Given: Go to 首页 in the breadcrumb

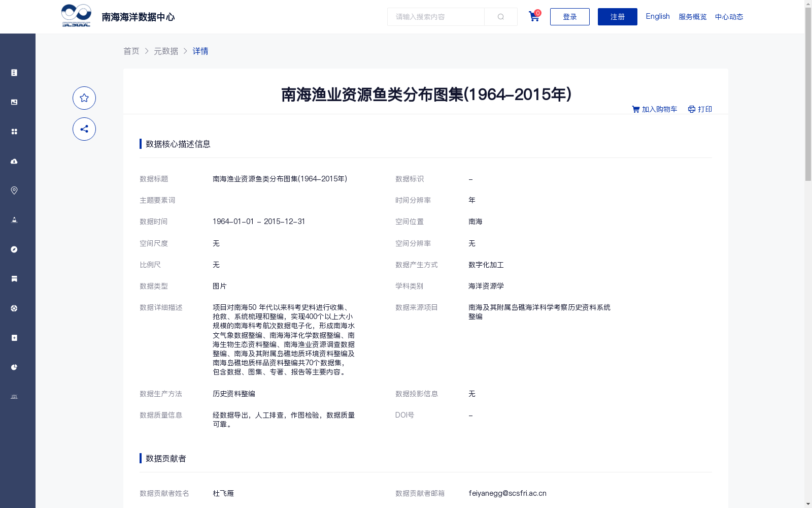Looking at the screenshot, I should [x=131, y=51].
